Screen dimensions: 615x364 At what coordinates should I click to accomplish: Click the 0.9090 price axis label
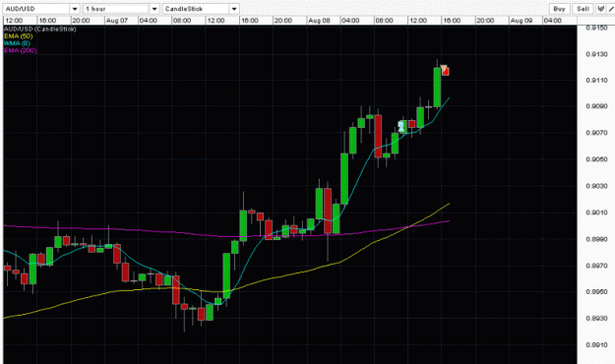[x=596, y=106]
